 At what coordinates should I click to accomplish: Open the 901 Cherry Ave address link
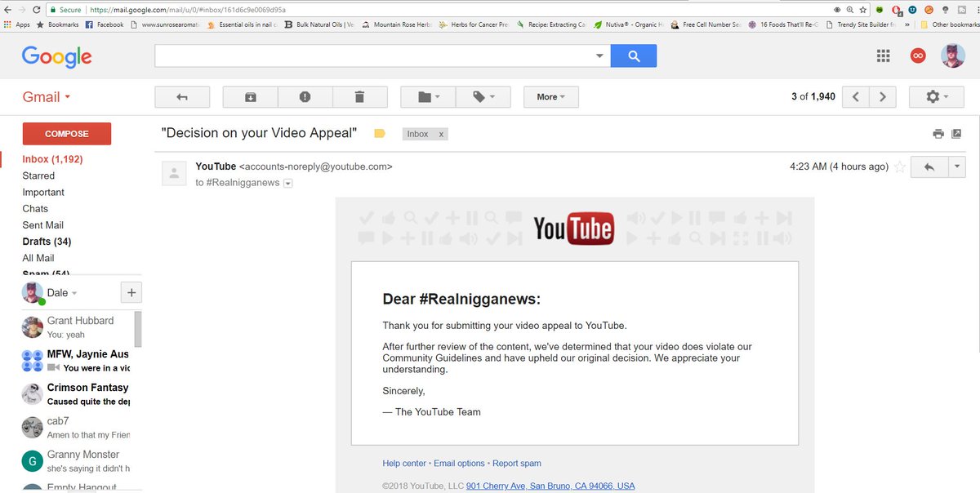[x=550, y=486]
